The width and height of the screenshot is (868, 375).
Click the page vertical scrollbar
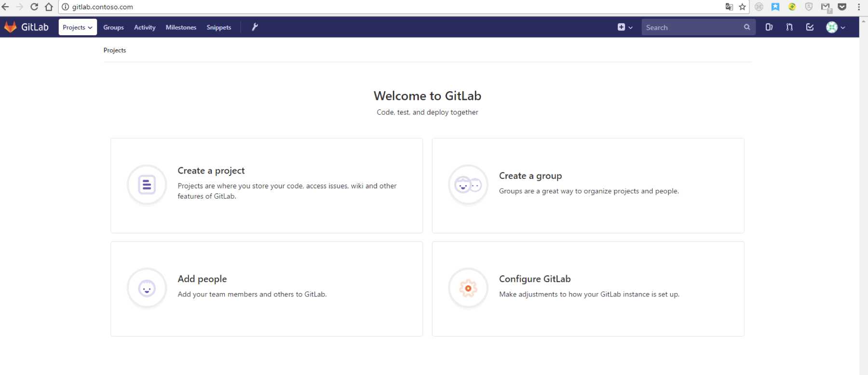[x=863, y=196]
